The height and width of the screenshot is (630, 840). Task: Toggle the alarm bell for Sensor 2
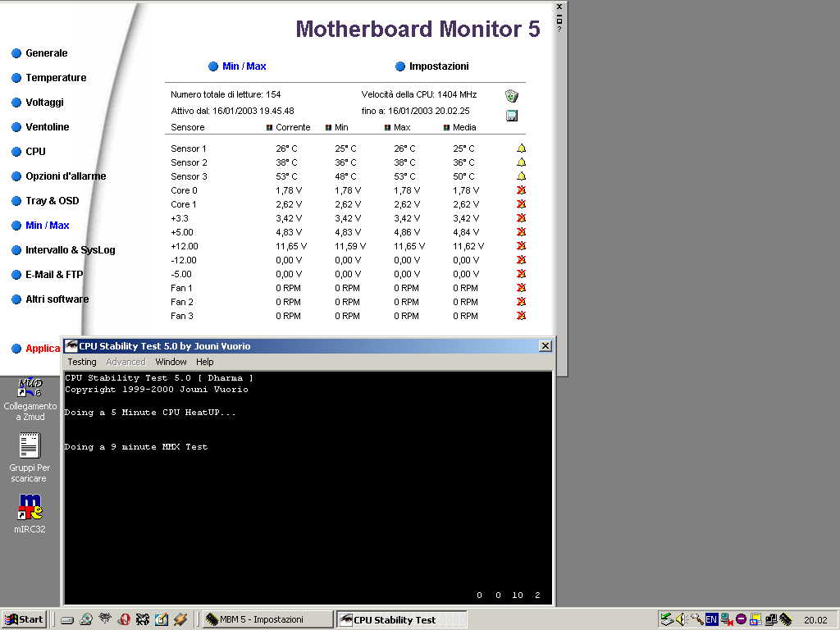(521, 162)
